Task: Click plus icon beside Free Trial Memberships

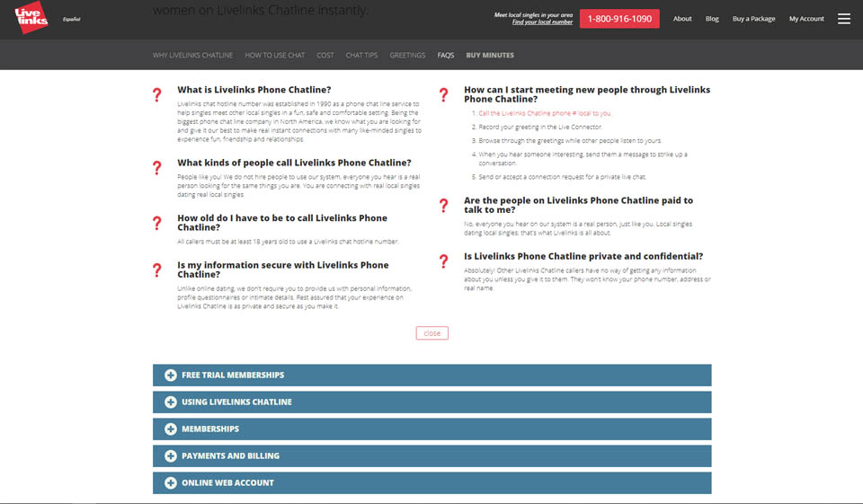Action: (x=171, y=376)
